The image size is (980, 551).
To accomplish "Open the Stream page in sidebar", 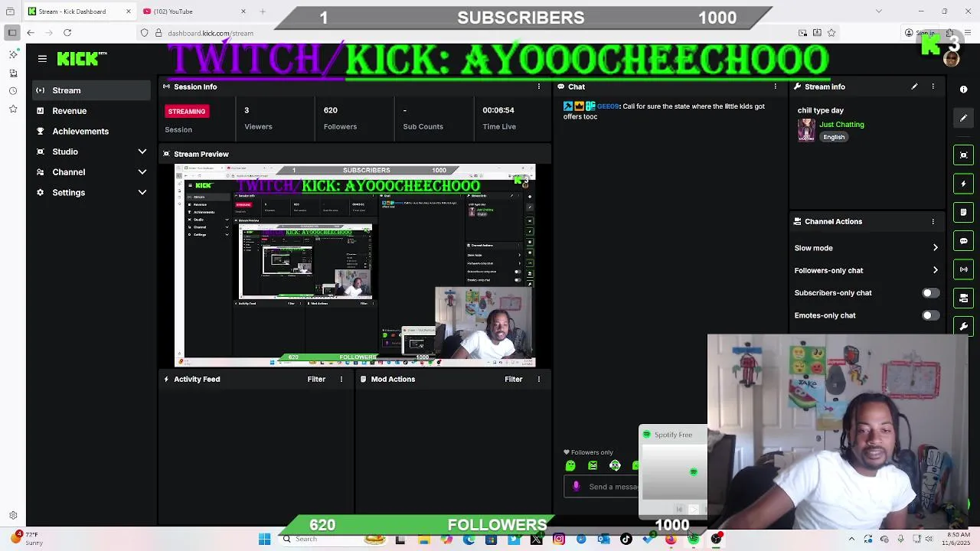I will tap(92, 90).
